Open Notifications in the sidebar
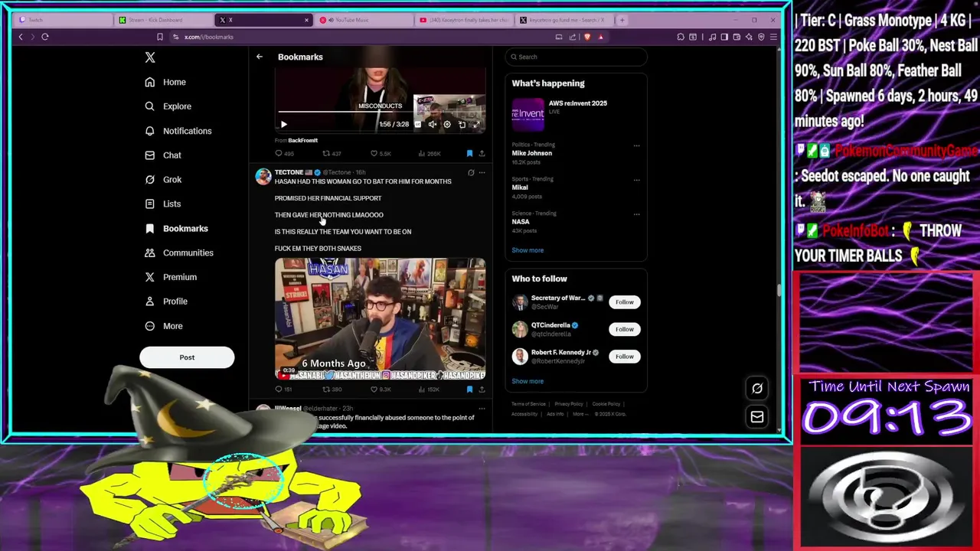 click(x=178, y=131)
